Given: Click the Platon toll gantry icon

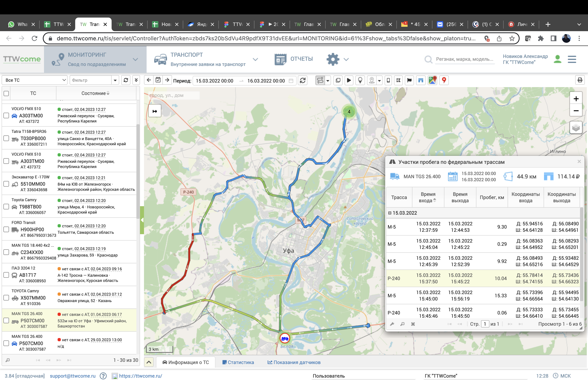Looking at the screenshot, I should pyautogui.click(x=420, y=81).
